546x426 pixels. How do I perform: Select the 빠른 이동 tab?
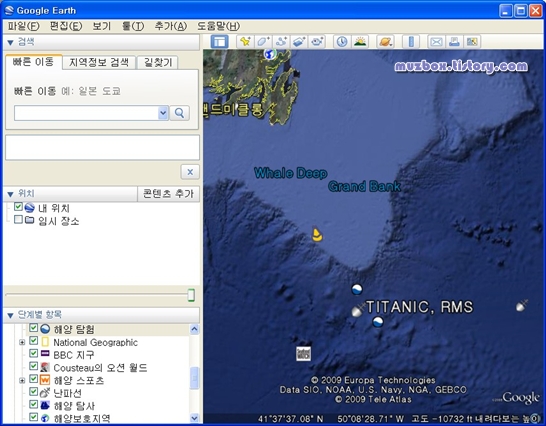[33, 62]
